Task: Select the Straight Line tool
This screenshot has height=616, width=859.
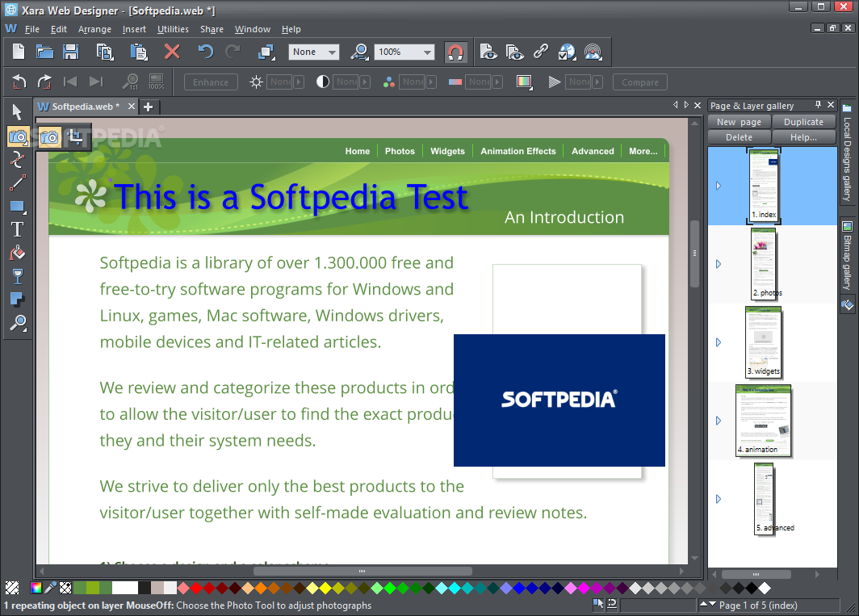Action: point(18,183)
